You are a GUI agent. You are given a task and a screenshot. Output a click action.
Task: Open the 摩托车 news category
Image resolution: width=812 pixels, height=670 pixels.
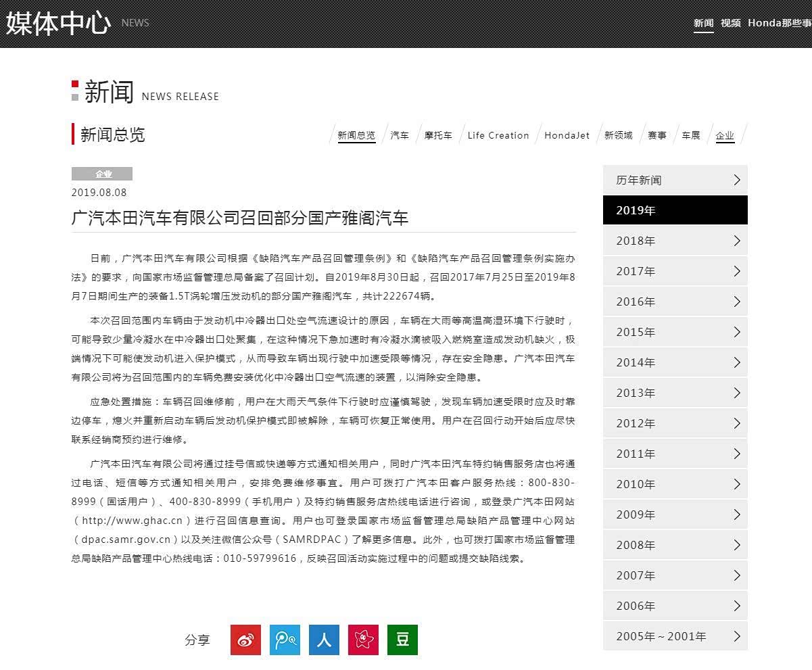tap(438, 135)
